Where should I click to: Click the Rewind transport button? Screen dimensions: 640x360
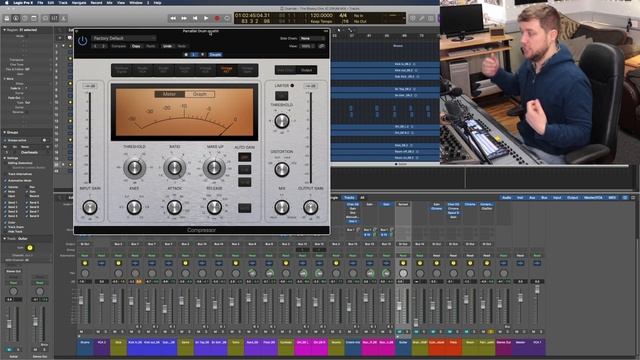pyautogui.click(x=173, y=18)
